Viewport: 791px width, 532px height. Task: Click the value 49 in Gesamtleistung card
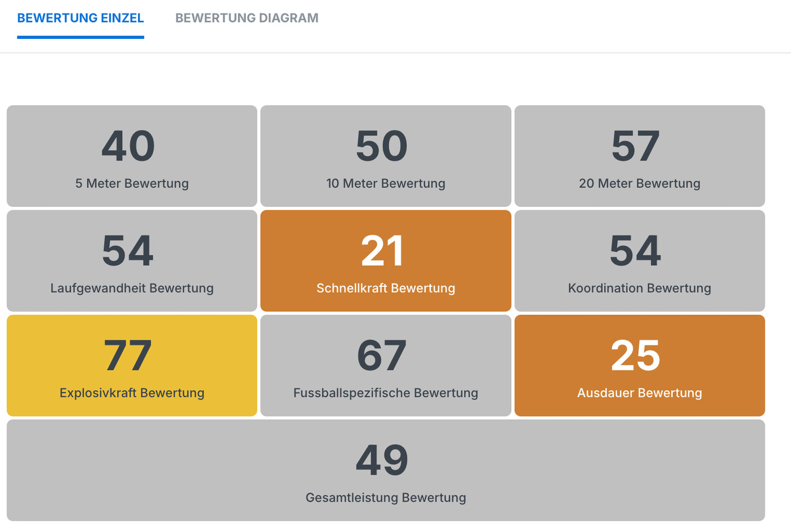click(383, 460)
